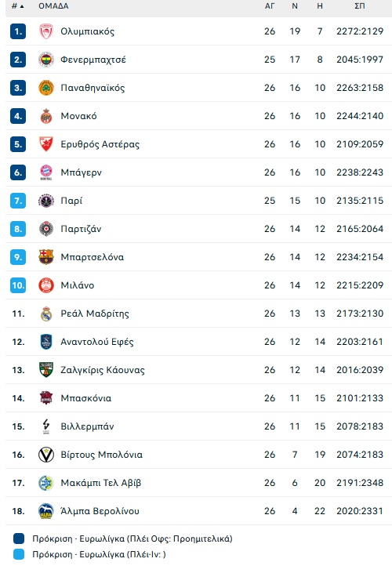Click the rank 7. position badge

pos(18,201)
